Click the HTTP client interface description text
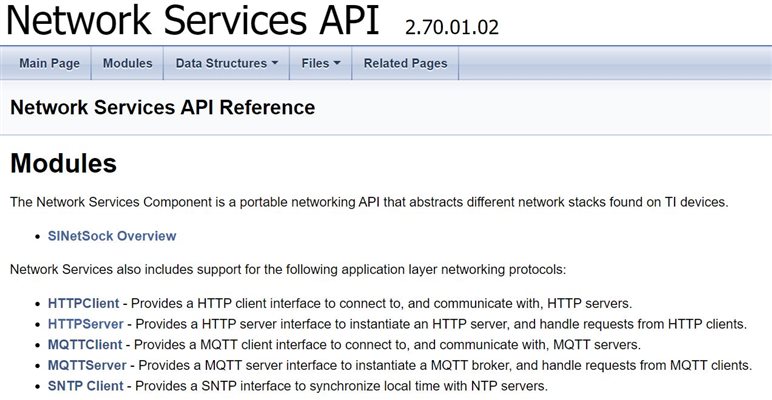This screenshot has width=772, height=400. (382, 303)
